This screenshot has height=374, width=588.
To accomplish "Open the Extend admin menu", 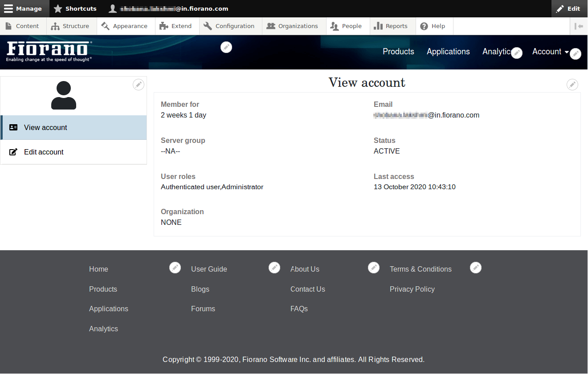I will tap(176, 26).
